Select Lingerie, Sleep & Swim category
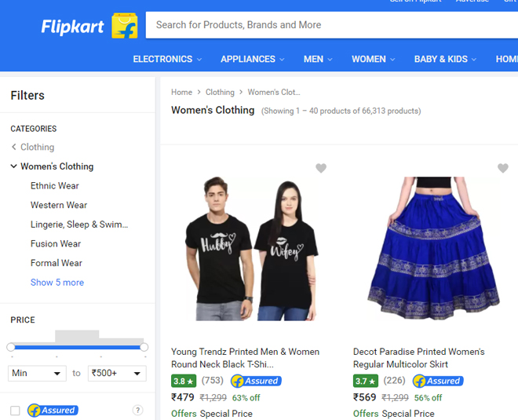This screenshot has width=518, height=420. coord(79,225)
